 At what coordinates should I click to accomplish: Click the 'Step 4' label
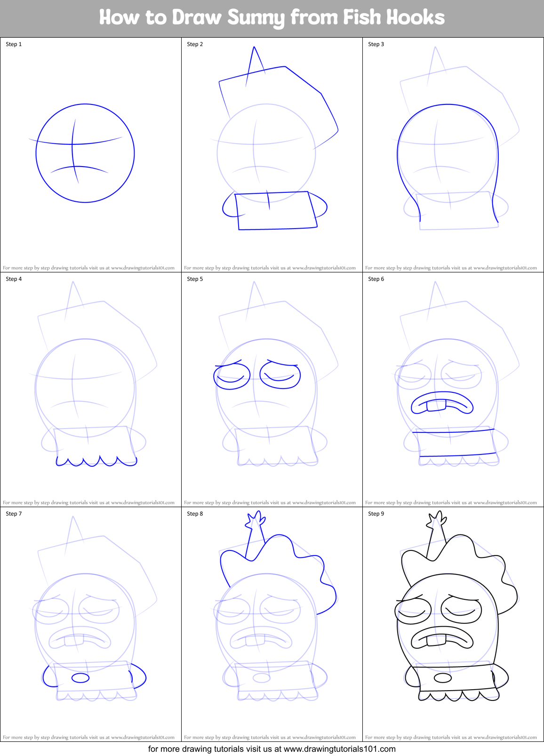pos(14,279)
